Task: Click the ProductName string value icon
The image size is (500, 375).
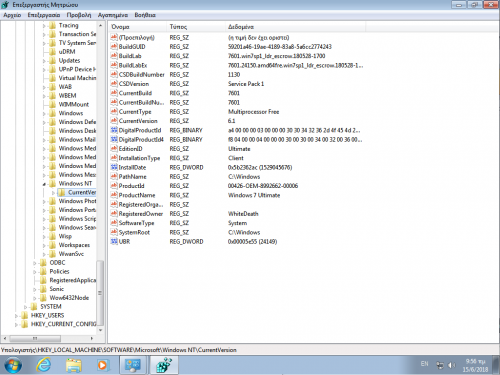Action: [114, 195]
